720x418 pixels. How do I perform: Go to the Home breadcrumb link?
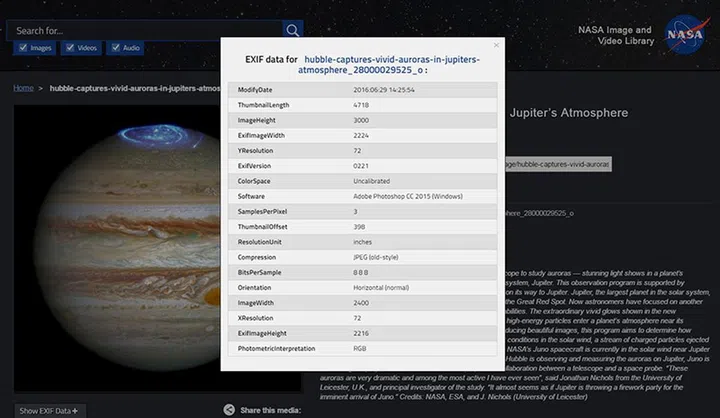coord(23,88)
